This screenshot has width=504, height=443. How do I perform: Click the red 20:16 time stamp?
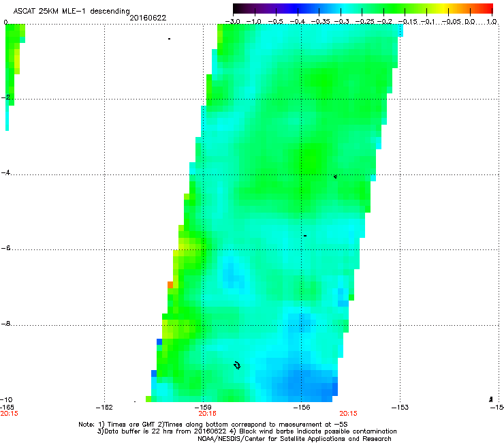pos(207,414)
